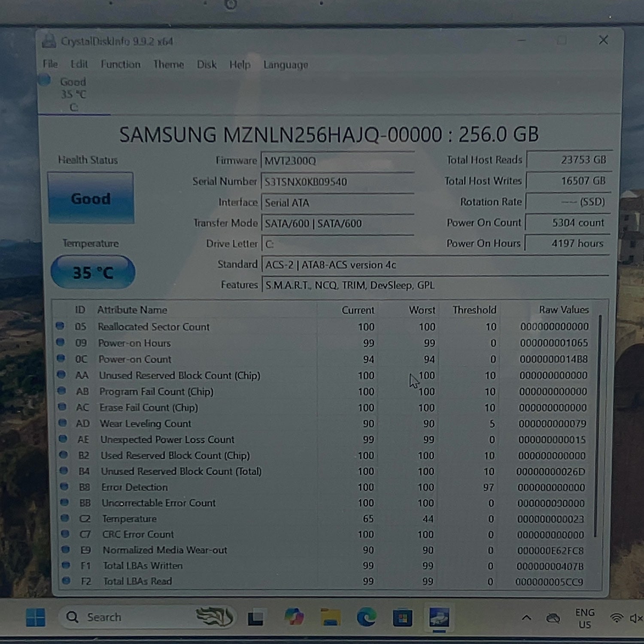Click status dot for Uncorrectable Error Count
This screenshot has width=644, height=644.
coord(64,502)
